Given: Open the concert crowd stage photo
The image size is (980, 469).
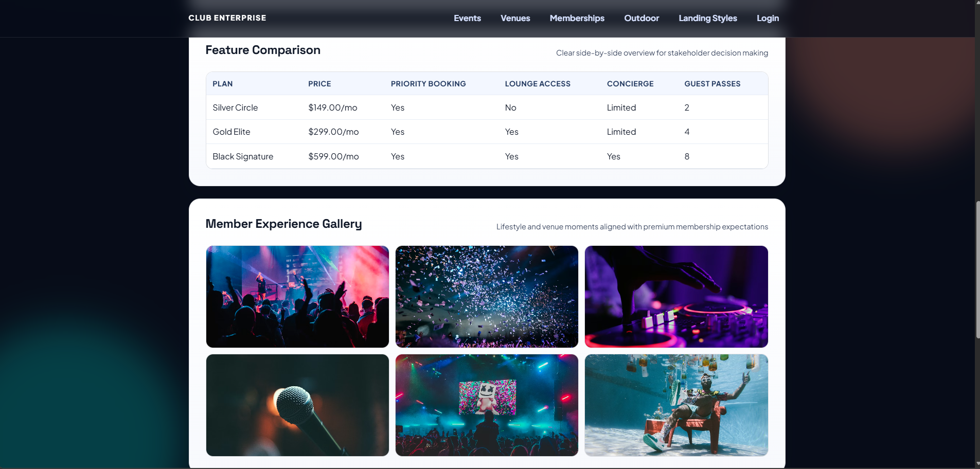Looking at the screenshot, I should pos(297,297).
